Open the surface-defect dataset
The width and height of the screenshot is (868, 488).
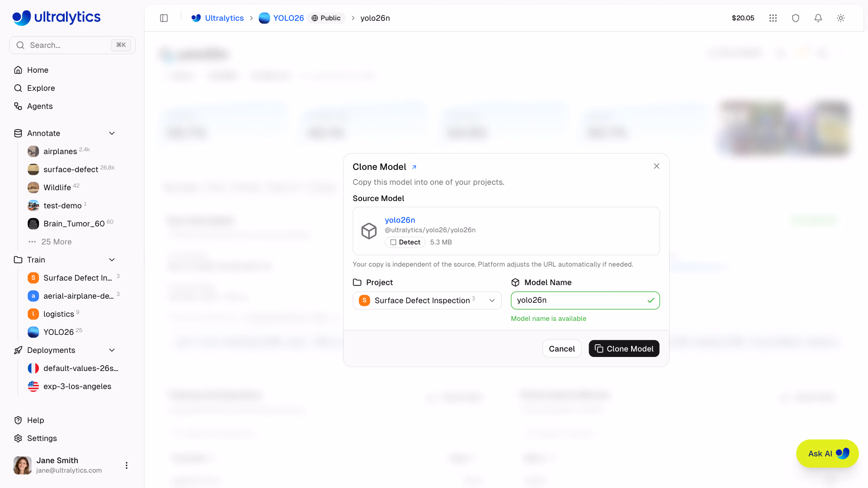tap(71, 169)
